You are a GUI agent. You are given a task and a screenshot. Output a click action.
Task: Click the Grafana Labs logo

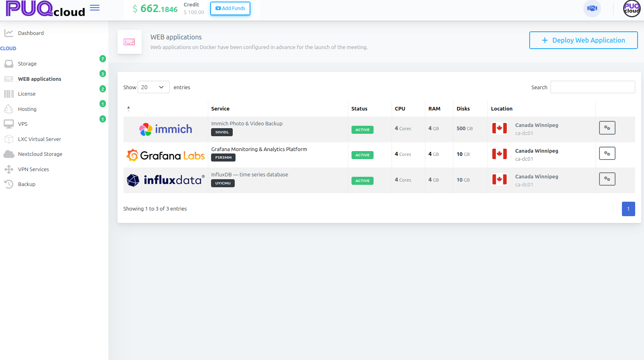point(166,155)
